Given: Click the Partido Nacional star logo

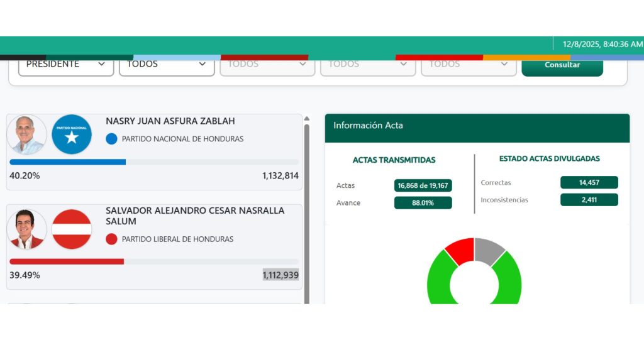Looking at the screenshot, I should pyautogui.click(x=72, y=134).
